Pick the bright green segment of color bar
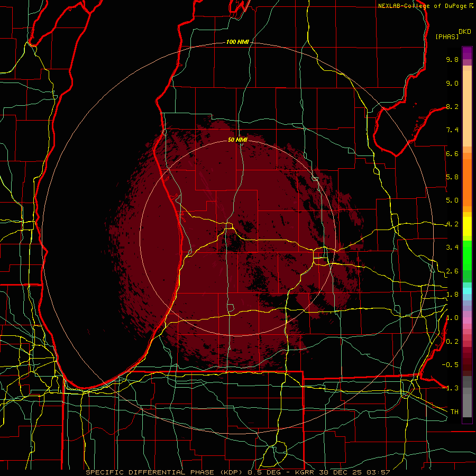The height and width of the screenshot is (476, 476). [467, 255]
